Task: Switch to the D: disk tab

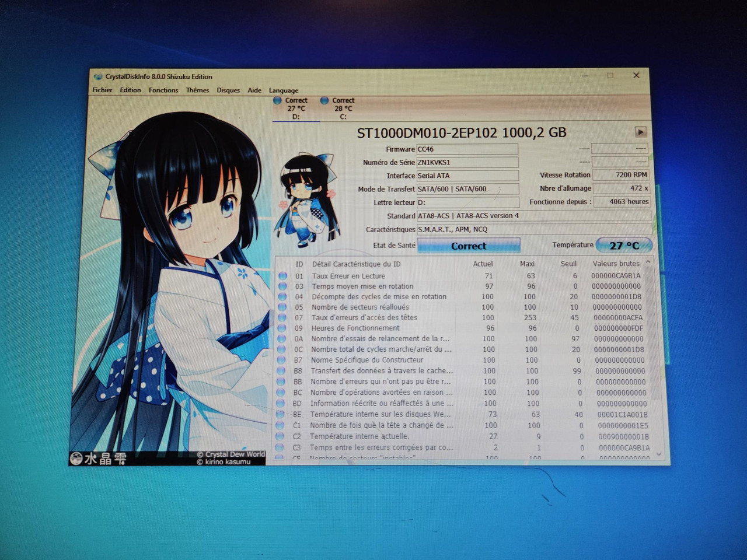Action: 296,108
